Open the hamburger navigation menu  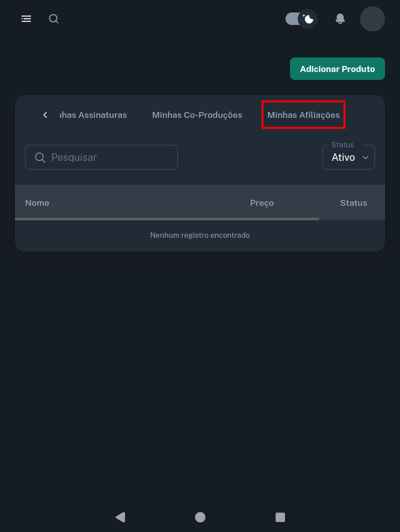(26, 19)
